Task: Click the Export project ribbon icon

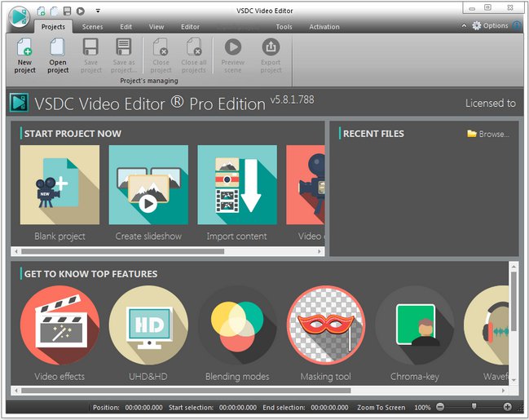Action: pyautogui.click(x=271, y=47)
